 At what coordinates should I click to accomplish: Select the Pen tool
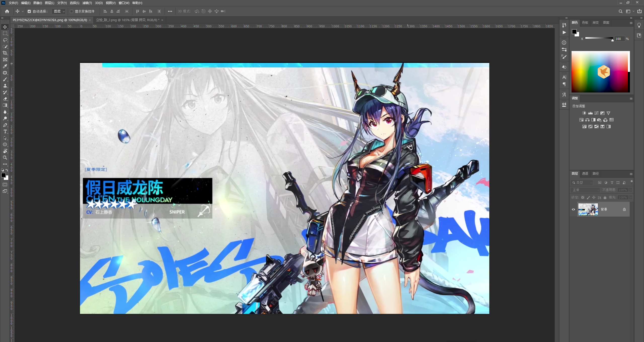(x=5, y=125)
